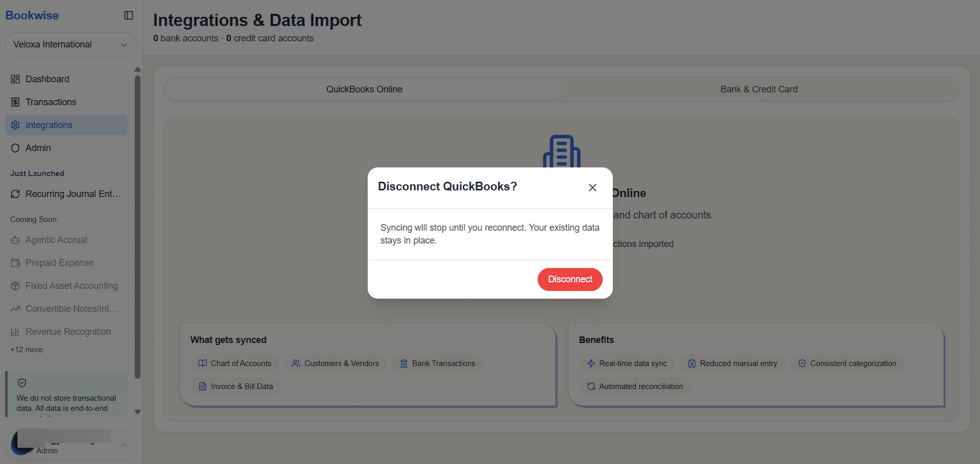Click the Just Launched section label

[x=37, y=174]
